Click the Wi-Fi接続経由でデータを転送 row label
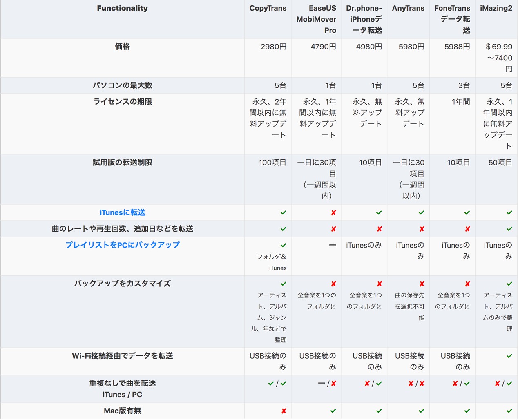The image size is (518, 420). tap(122, 356)
